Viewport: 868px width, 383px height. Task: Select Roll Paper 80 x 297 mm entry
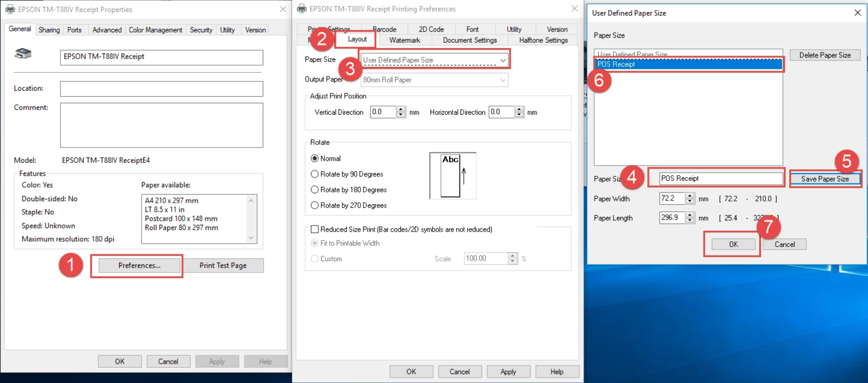181,227
